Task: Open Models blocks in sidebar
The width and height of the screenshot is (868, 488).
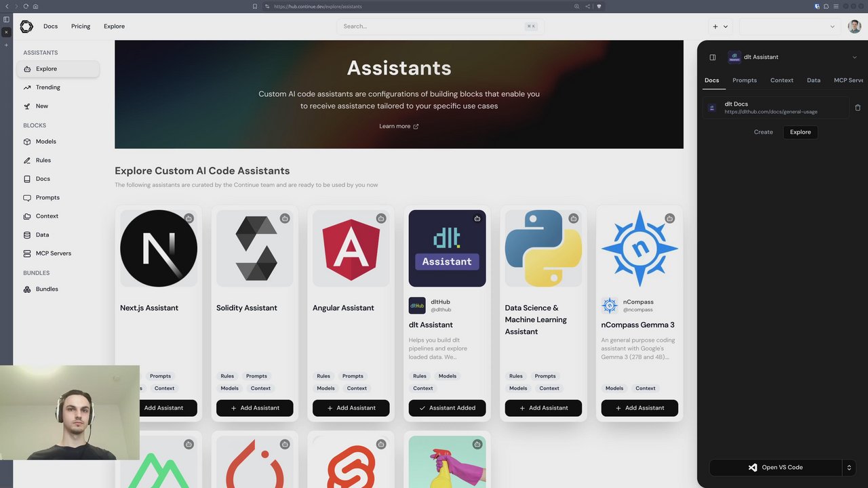Action: tap(58, 142)
